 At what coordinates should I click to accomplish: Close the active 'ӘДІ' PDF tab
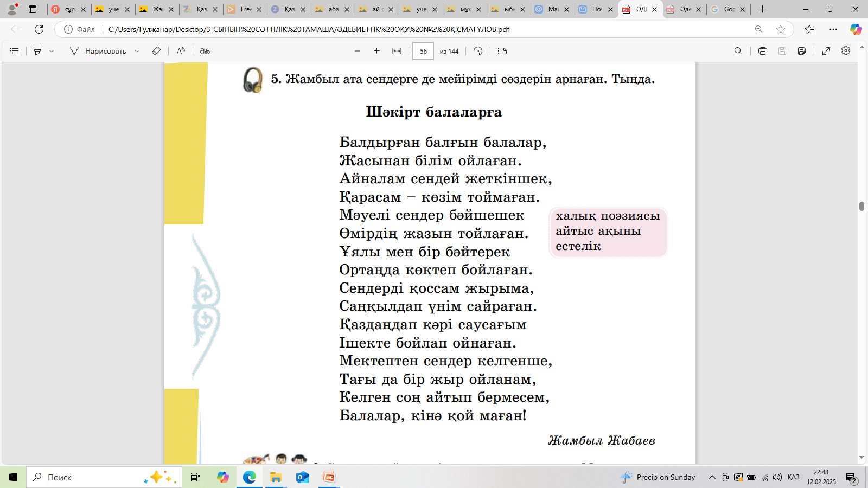pos(654,9)
